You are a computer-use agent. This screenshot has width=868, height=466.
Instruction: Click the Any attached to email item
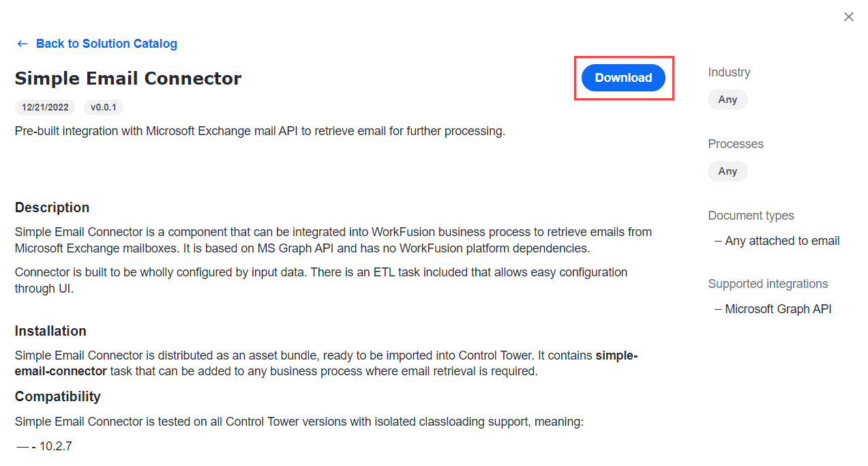pos(782,241)
